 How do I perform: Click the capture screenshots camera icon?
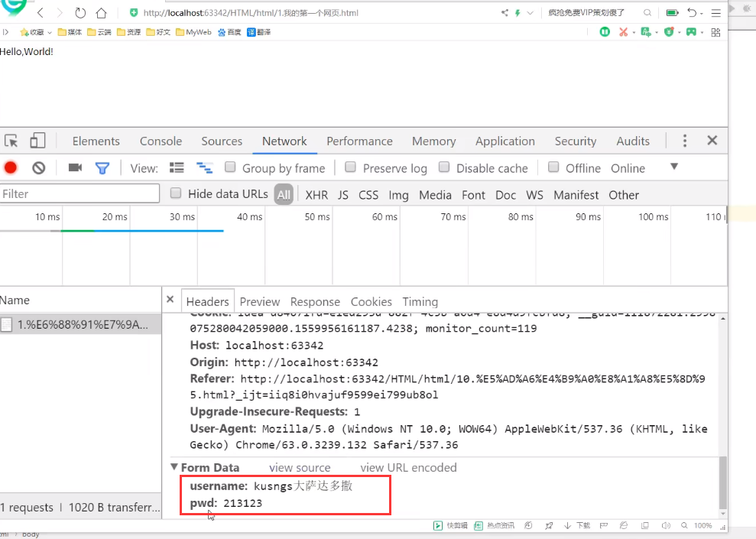tap(75, 167)
